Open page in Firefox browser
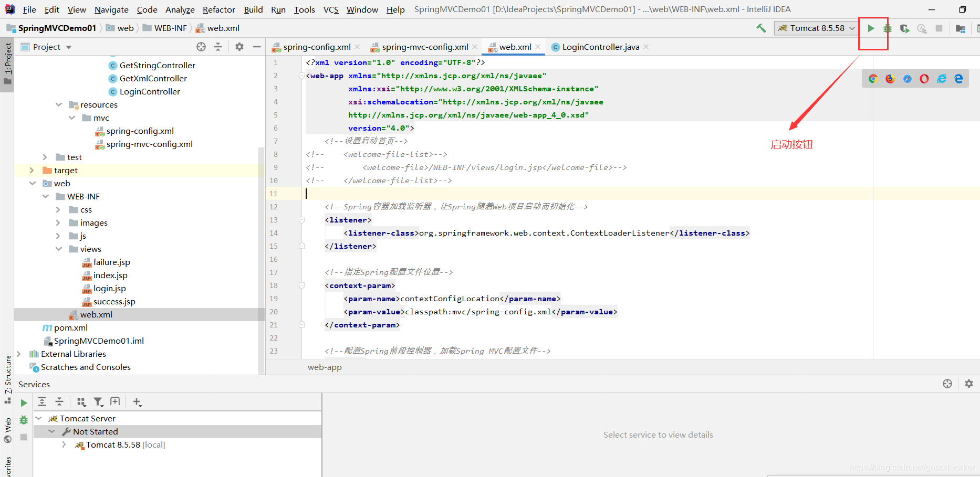The image size is (980, 477). click(x=890, y=79)
